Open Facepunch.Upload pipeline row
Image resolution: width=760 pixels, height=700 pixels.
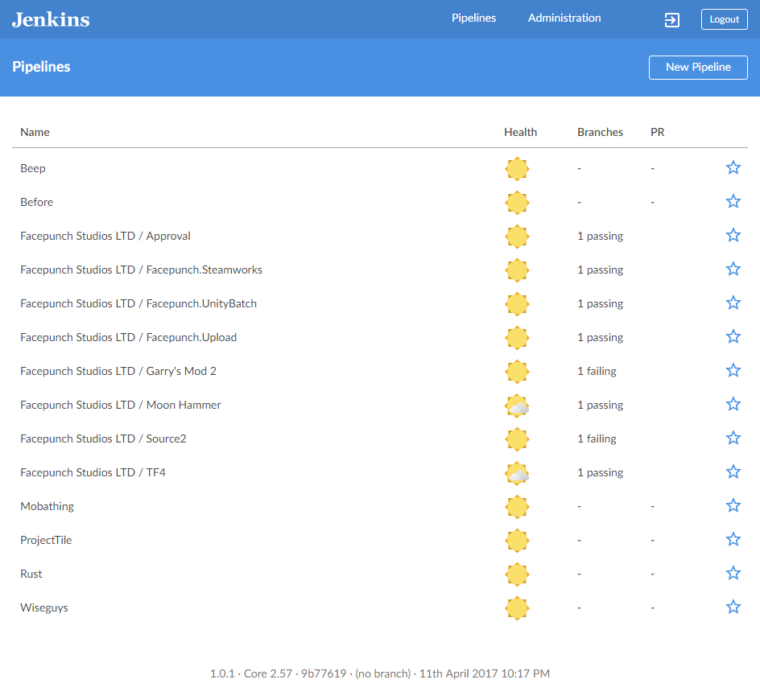click(129, 338)
